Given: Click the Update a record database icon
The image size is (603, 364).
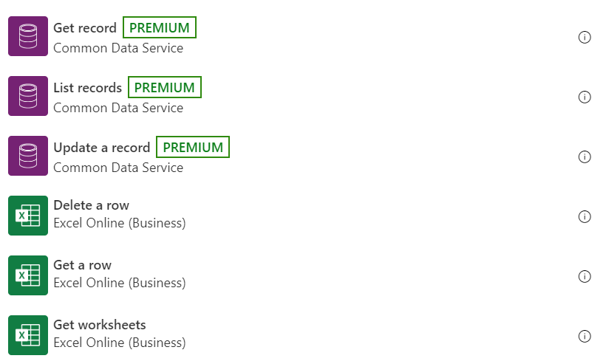Looking at the screenshot, I should click(x=28, y=156).
